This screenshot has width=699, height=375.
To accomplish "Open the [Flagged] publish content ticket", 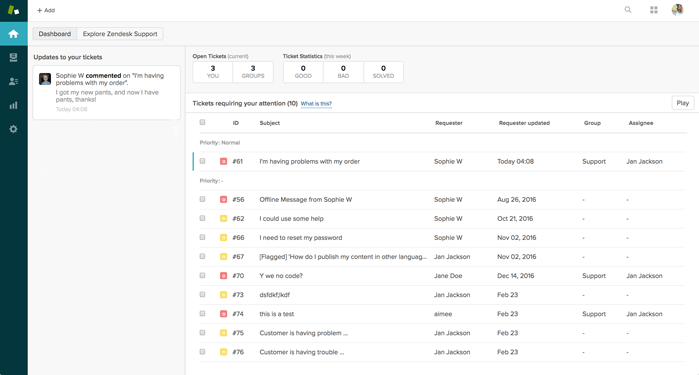I will (x=343, y=257).
